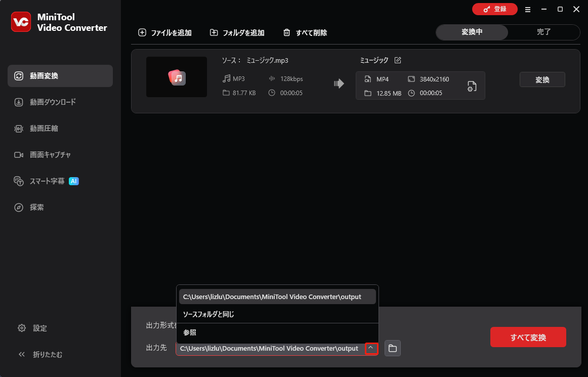Click the 登録 registration button

495,9
